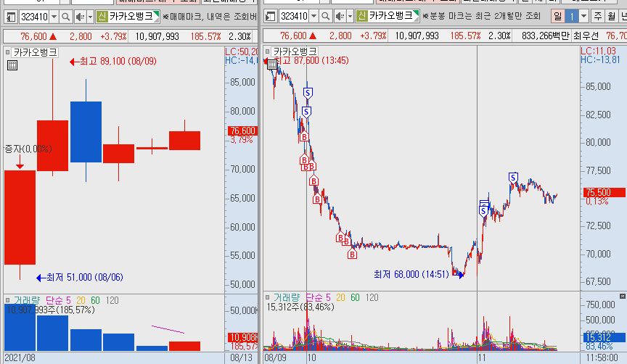Image resolution: width=627 pixels, height=364 pixels.
Task: Toggle small square beside left chart 카카오뱅크 title
Action: point(7,52)
